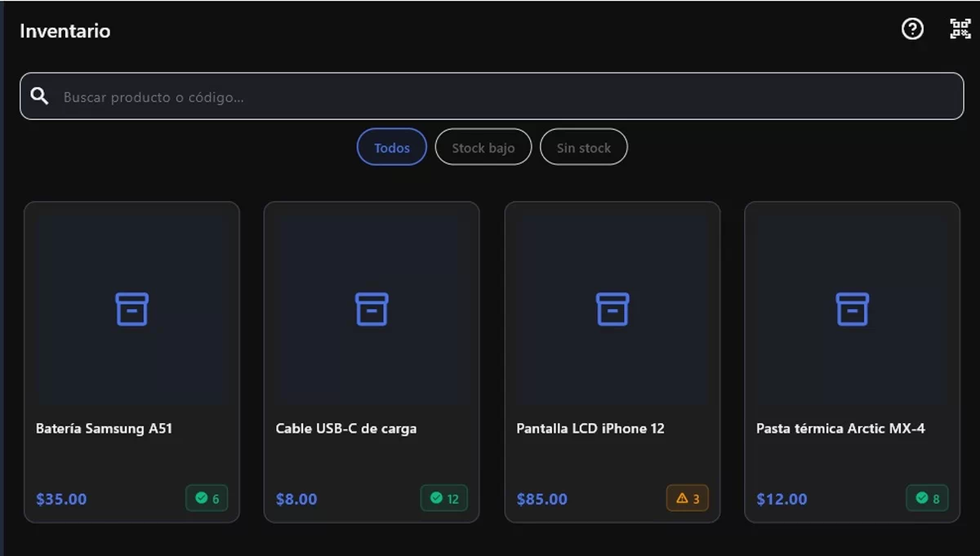Click the box icon on Cable USB-C de carga
Screen dimensions: 980x556
[372, 309]
